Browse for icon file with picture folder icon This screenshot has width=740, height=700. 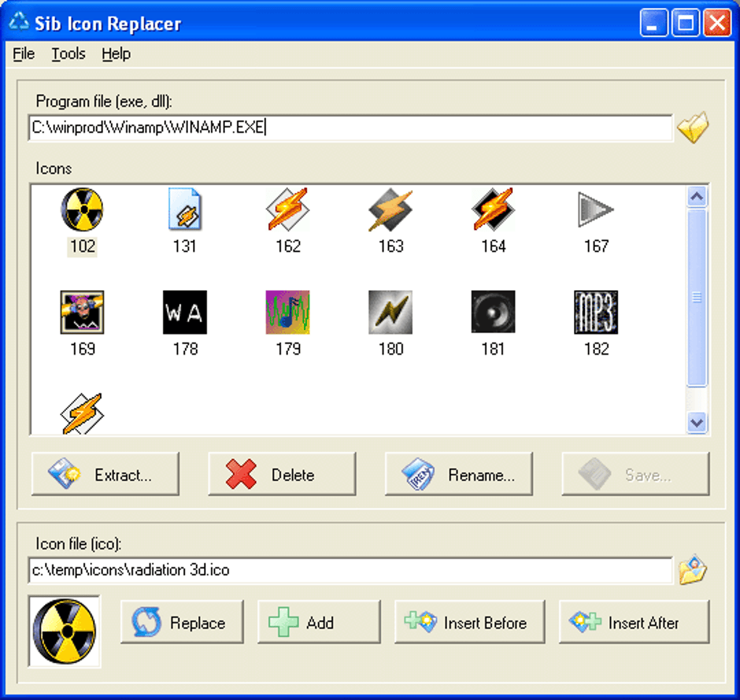(x=693, y=569)
